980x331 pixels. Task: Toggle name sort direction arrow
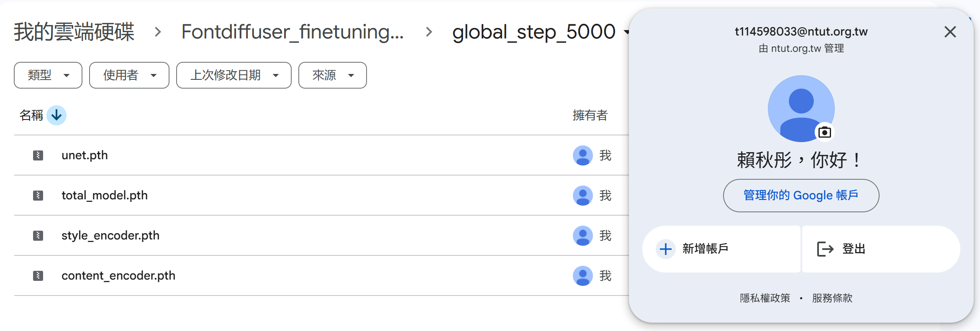[x=56, y=115]
